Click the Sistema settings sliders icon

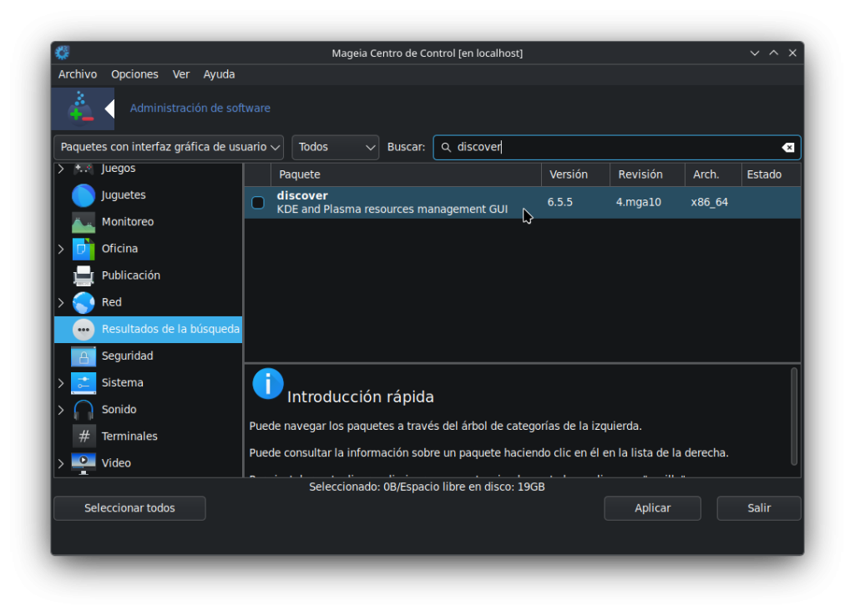(x=83, y=382)
